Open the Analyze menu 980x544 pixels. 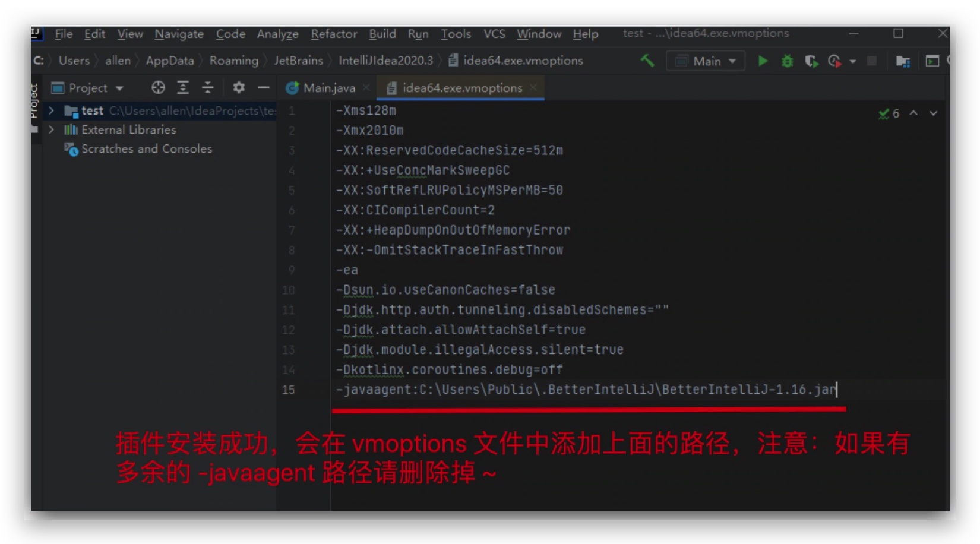[x=277, y=34]
